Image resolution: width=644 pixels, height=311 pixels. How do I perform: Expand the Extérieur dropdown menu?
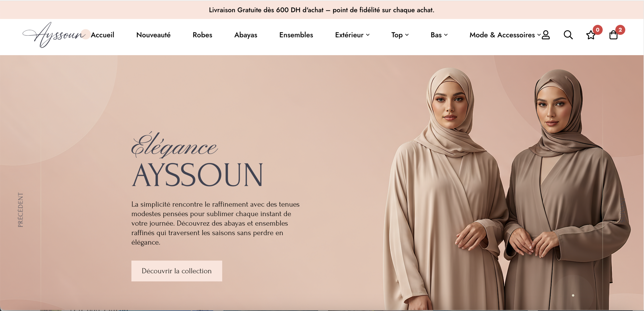352,35
